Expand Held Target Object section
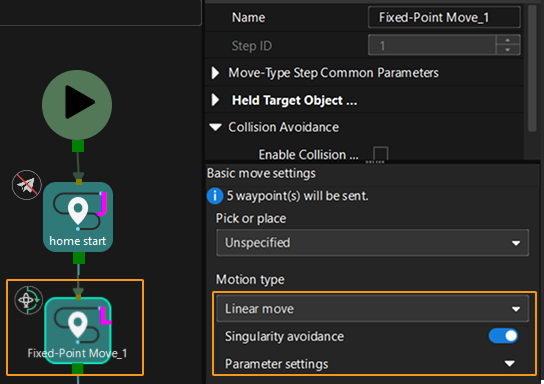This screenshot has width=544, height=384. (215, 100)
